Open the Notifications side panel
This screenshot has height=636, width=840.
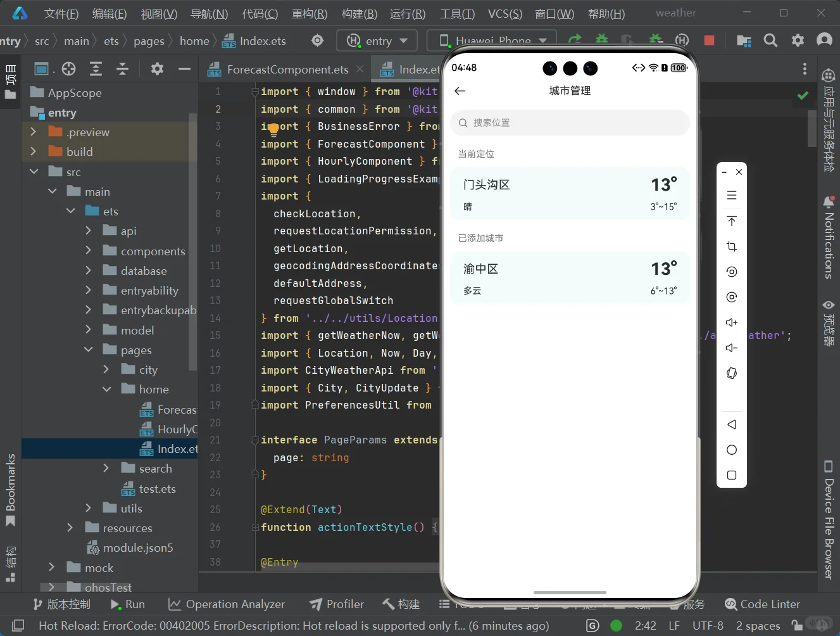(828, 238)
